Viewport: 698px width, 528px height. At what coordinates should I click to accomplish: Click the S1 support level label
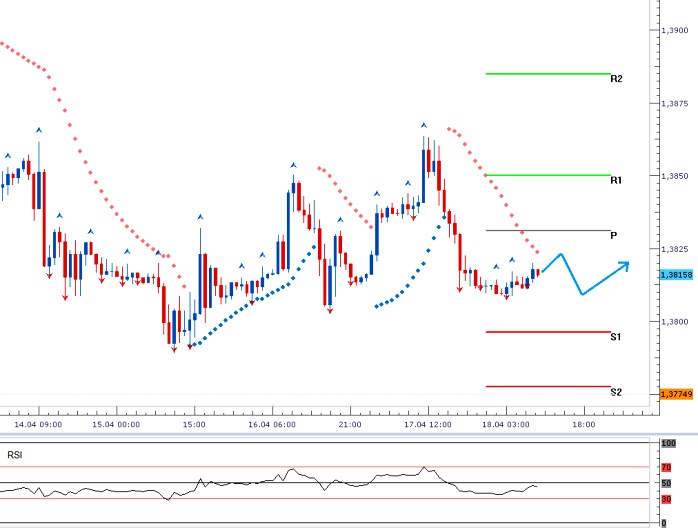click(x=616, y=337)
